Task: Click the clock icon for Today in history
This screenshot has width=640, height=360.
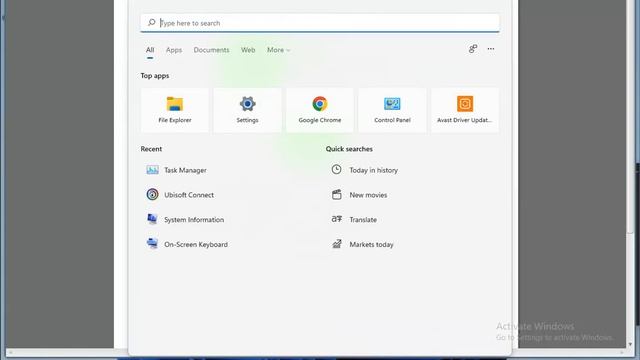Action: (336, 169)
